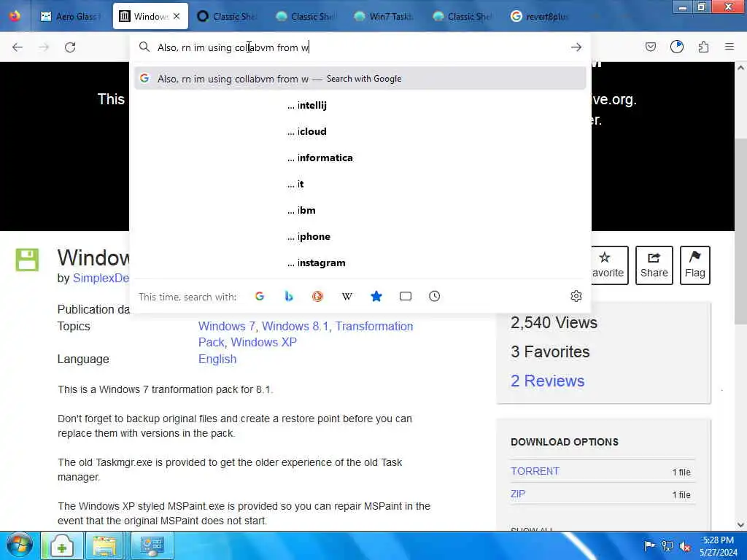Click the network tray icon
This screenshot has width=747, height=560.
[667, 545]
